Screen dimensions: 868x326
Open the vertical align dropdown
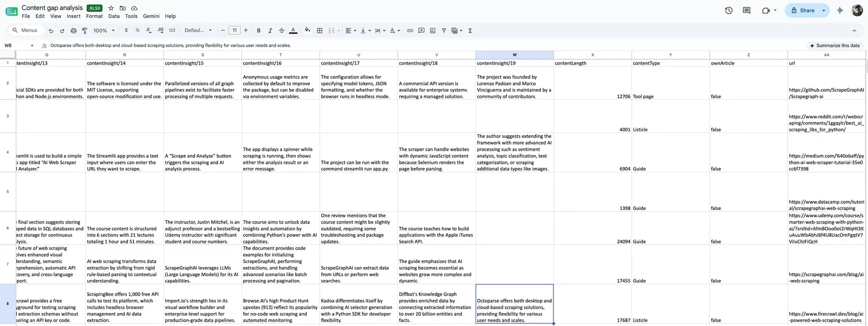[366, 30]
